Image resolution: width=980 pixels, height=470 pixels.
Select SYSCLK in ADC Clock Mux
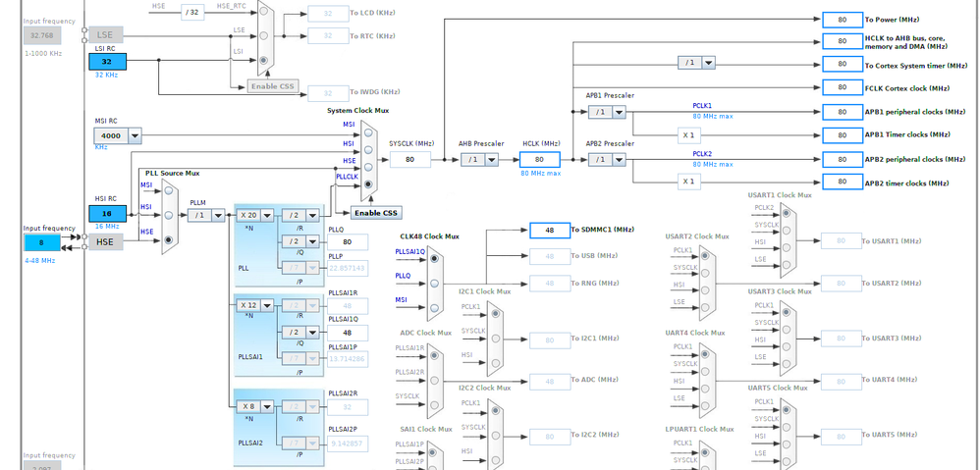[434, 404]
